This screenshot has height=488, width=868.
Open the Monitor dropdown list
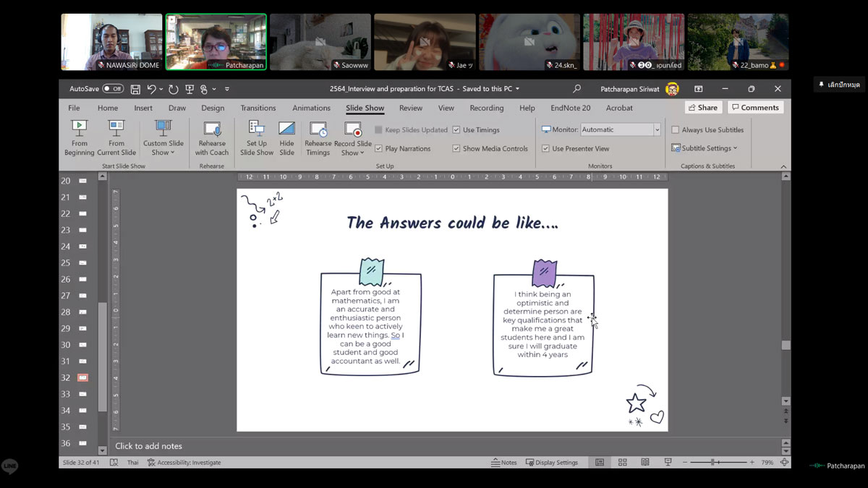[x=657, y=130]
